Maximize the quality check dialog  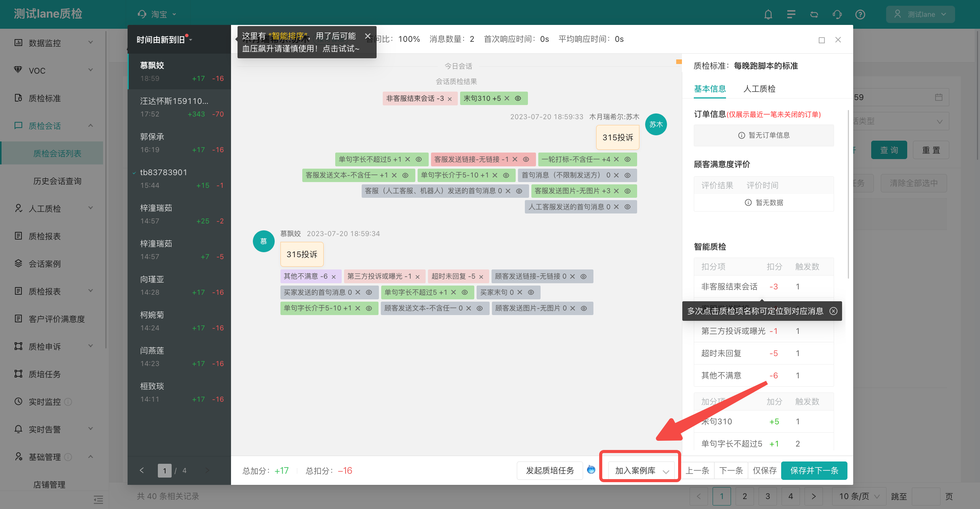click(x=821, y=40)
